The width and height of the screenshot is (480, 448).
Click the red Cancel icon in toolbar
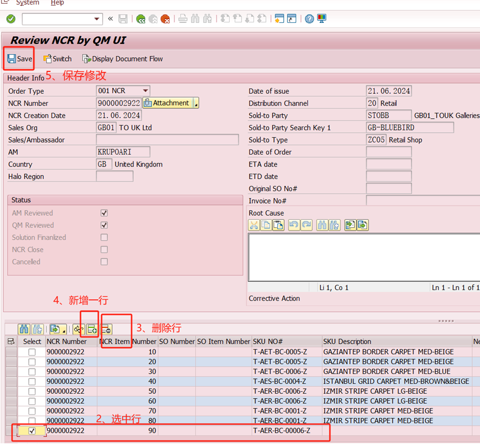pos(165,19)
